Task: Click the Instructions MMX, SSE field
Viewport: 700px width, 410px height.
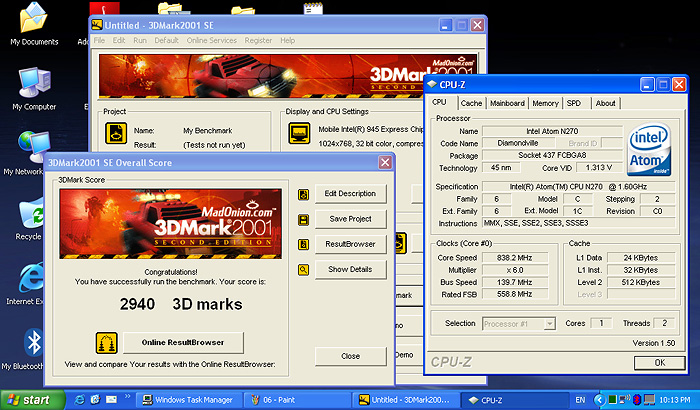Action: tap(579, 223)
